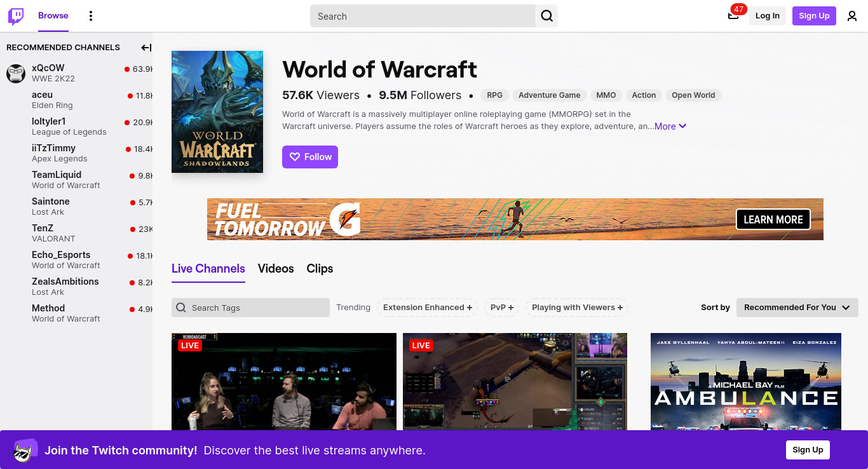The width and height of the screenshot is (868, 469).
Task: Open the user account icon menu
Action: tap(852, 16)
